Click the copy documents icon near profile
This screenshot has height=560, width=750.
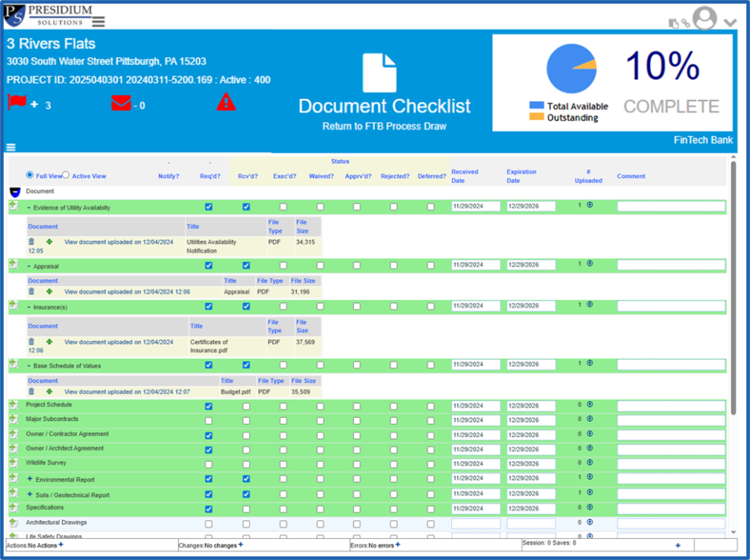pos(674,23)
